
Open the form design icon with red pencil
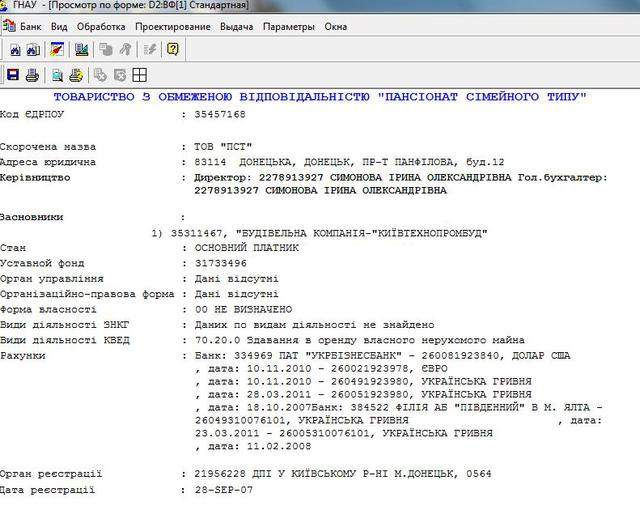click(58, 48)
